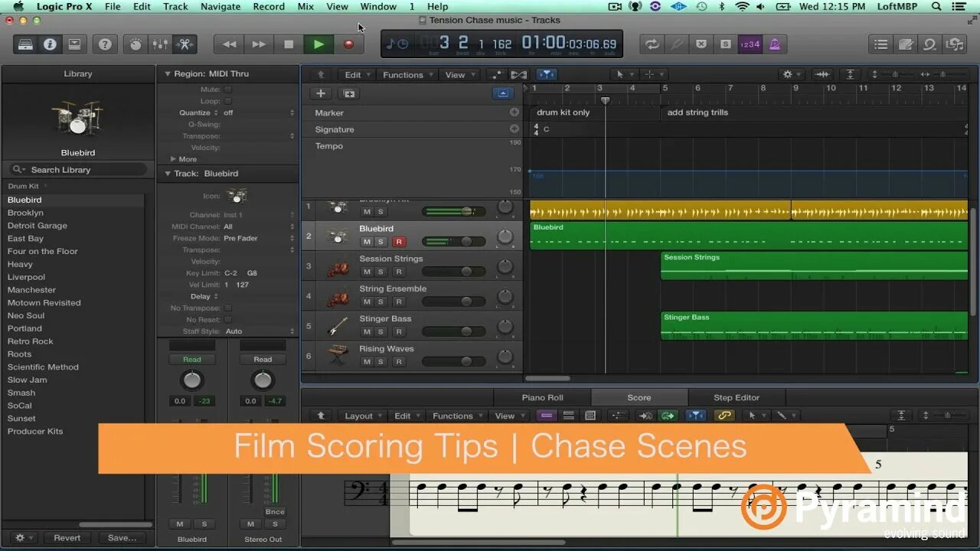Viewport: 980px width, 551px height.
Task: Toggle the Catch playhead button in Tracks
Action: click(546, 74)
